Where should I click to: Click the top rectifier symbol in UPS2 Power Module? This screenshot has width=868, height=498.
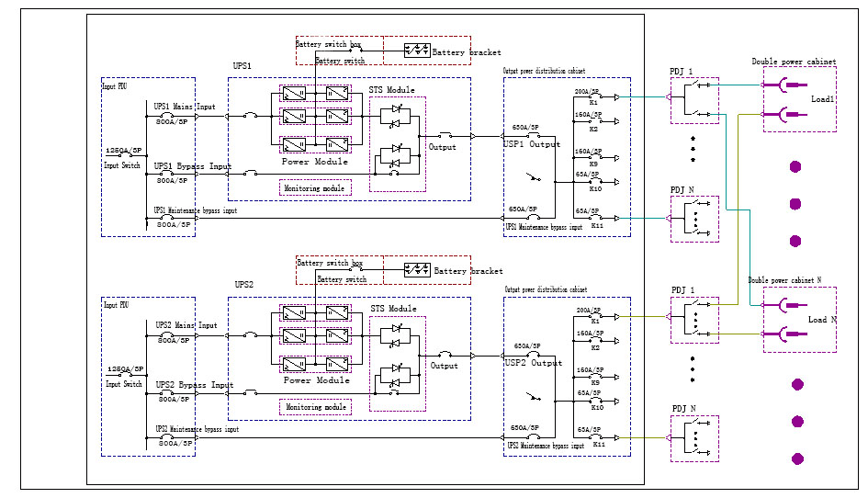294,313
